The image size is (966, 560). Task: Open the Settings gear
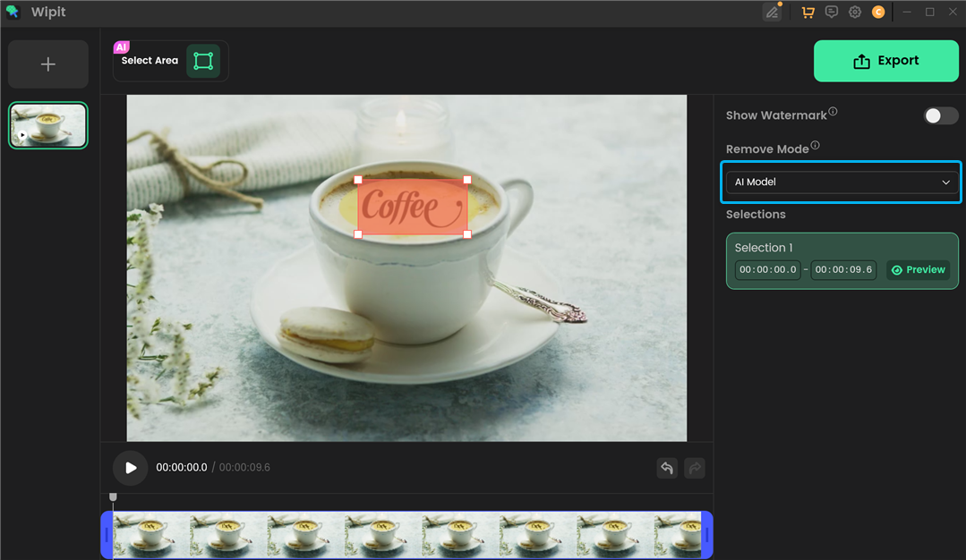tap(854, 12)
